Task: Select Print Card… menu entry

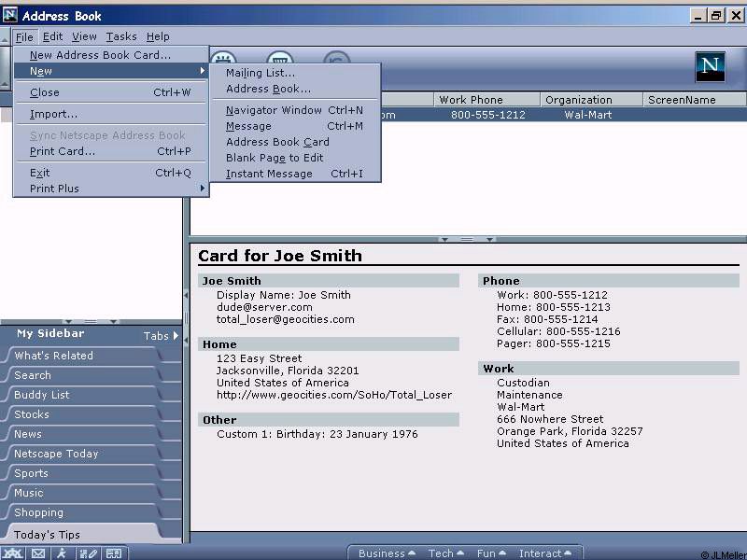Action: [x=111, y=151]
